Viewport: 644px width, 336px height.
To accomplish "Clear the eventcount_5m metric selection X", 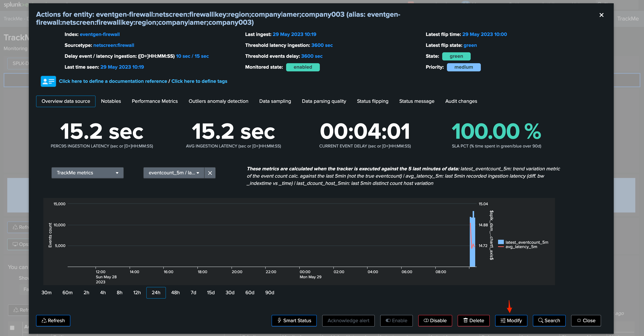I will click(x=210, y=173).
